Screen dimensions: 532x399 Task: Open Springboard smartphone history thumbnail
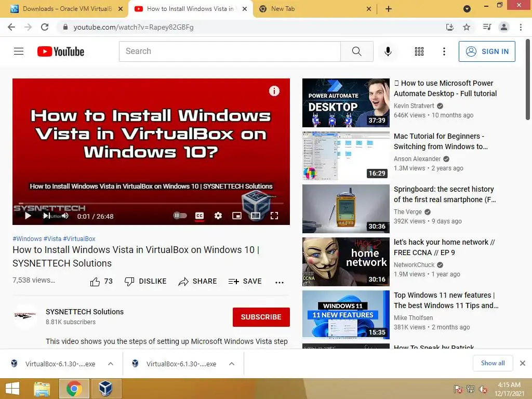pyautogui.click(x=345, y=209)
